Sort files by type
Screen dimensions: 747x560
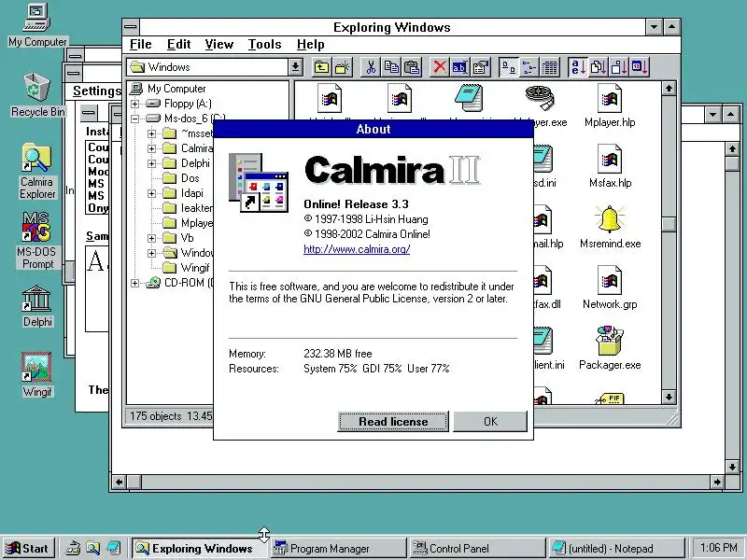click(598, 67)
